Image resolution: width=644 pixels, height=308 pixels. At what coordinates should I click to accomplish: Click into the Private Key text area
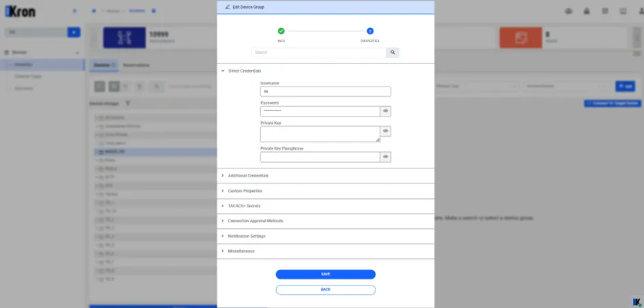point(320,134)
